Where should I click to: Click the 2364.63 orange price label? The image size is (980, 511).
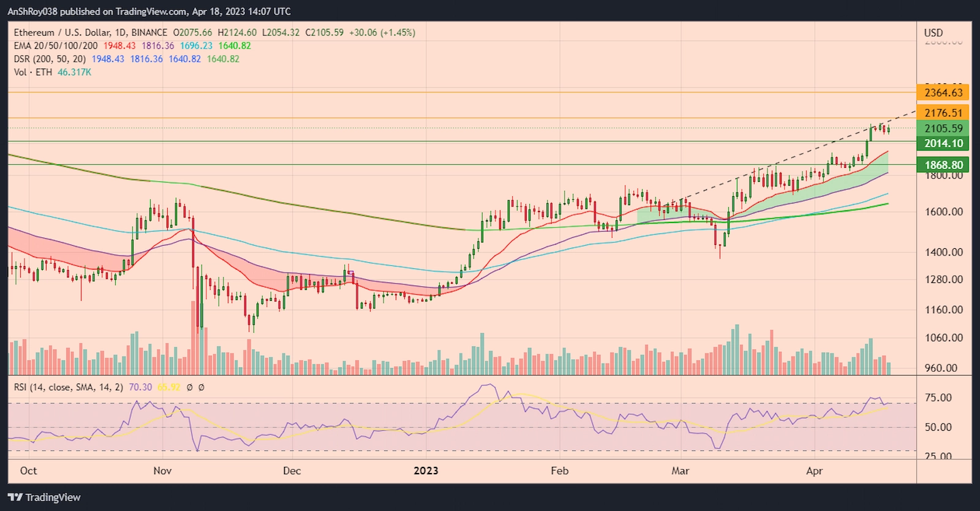point(943,93)
